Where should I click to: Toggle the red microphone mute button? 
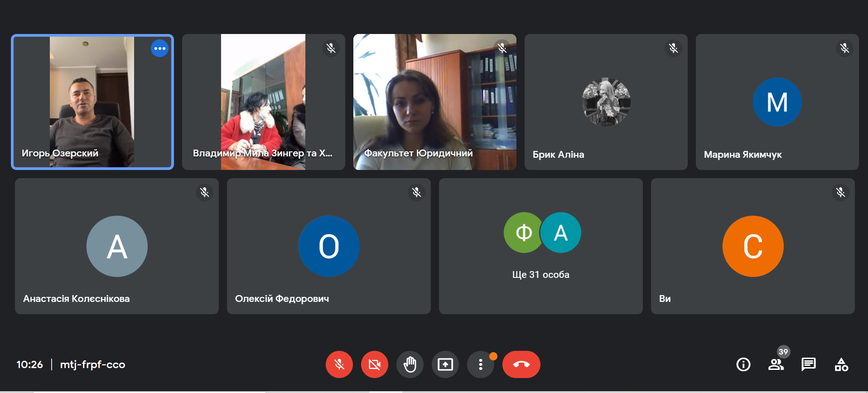click(x=339, y=364)
